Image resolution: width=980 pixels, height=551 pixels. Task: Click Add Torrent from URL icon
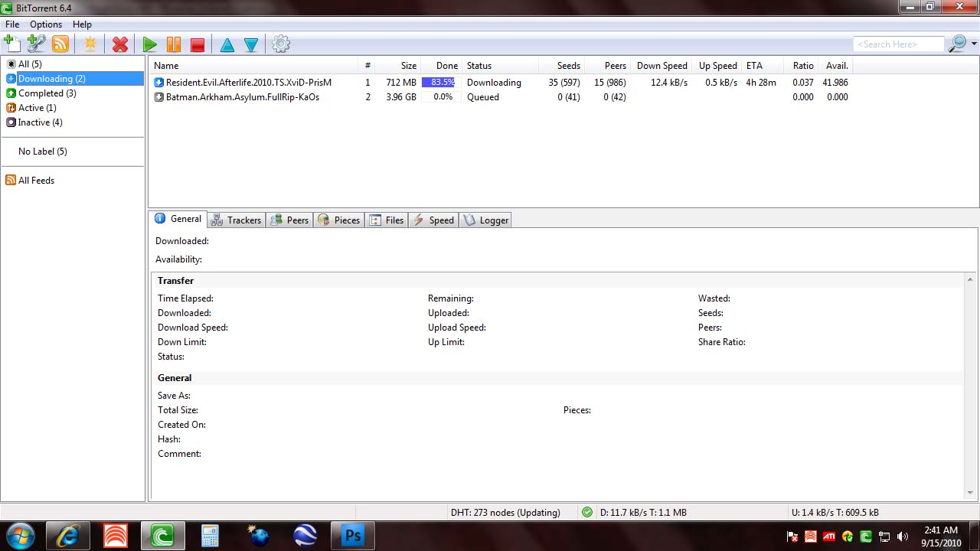coord(36,44)
